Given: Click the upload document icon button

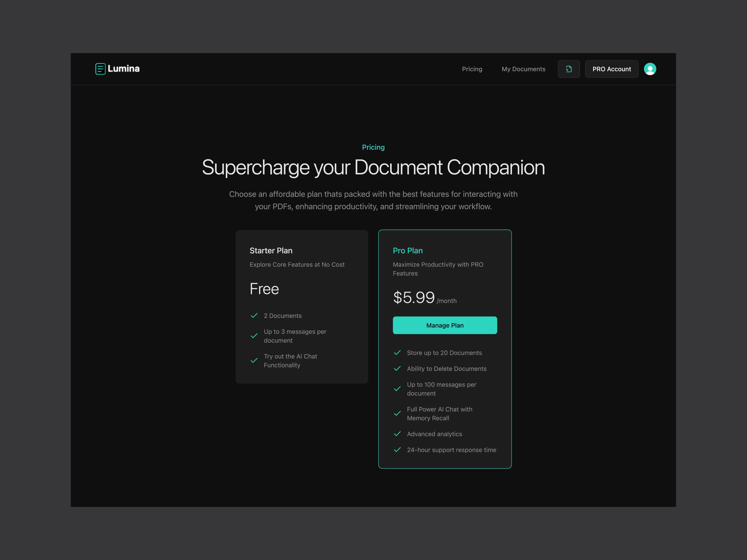Looking at the screenshot, I should (569, 69).
